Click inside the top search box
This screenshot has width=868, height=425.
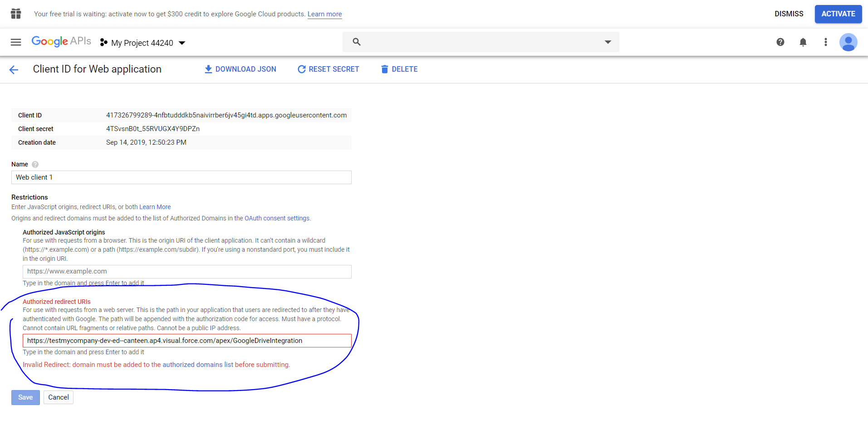(481, 42)
